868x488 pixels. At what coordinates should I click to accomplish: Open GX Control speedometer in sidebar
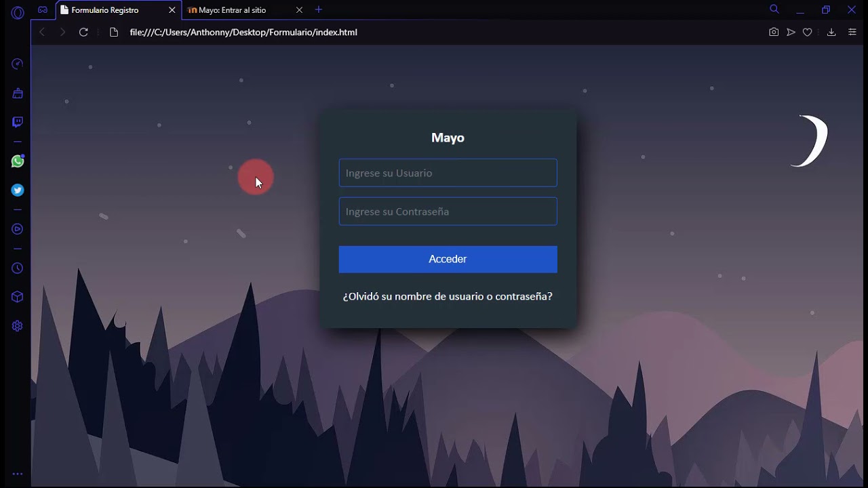click(x=18, y=64)
